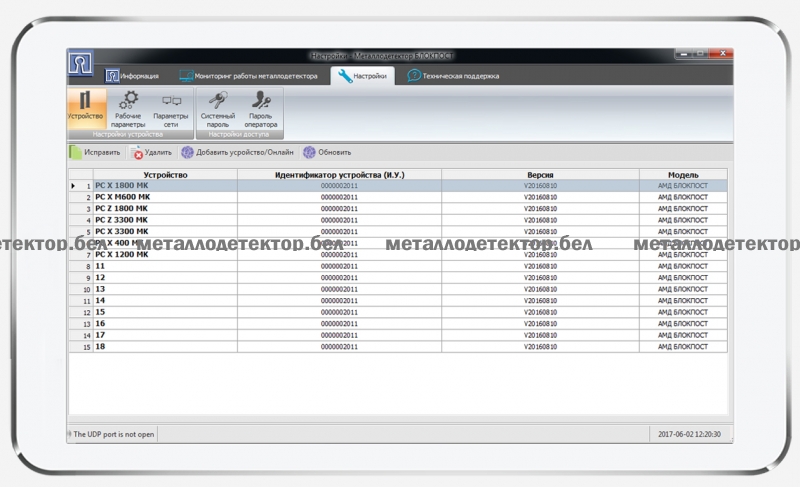Open Параметры сети network settings
The height and width of the screenshot is (487, 800).
click(x=171, y=107)
